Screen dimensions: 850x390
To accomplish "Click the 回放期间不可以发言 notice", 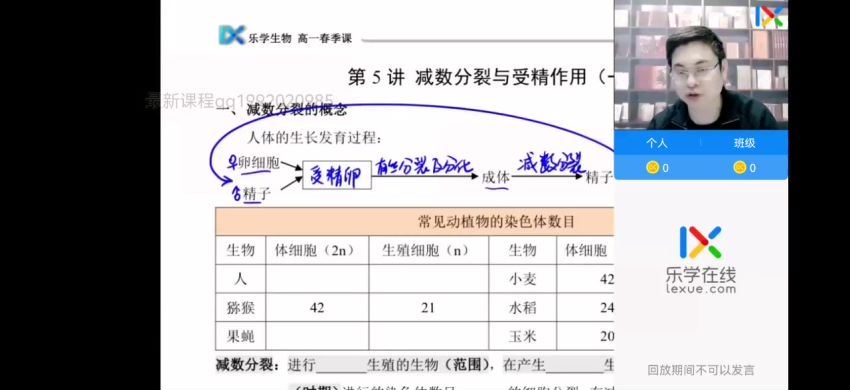I will point(701,370).
